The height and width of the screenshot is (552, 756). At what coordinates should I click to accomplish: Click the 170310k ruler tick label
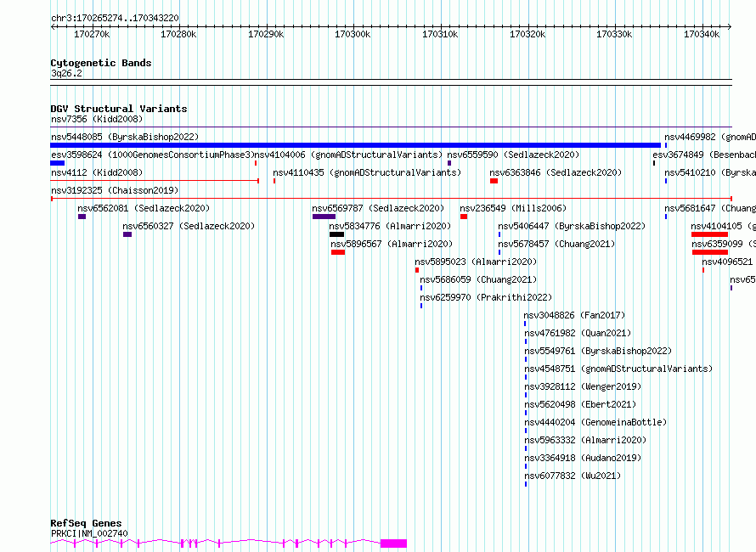[x=440, y=34]
